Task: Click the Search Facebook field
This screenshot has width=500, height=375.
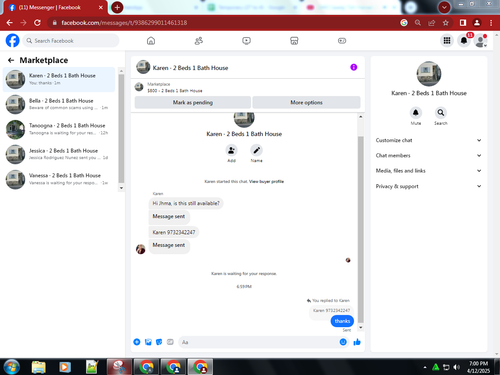Action: pos(71,41)
